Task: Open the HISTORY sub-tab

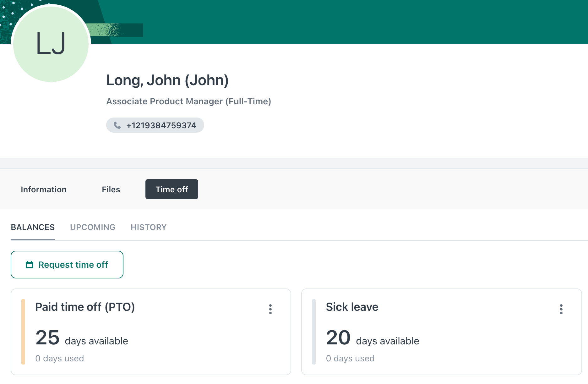Action: coord(149,227)
